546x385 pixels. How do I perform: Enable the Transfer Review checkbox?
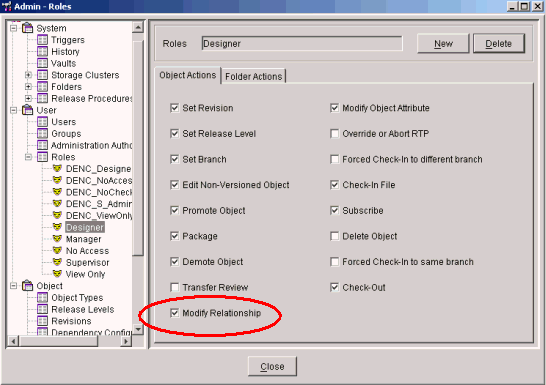tap(174, 288)
